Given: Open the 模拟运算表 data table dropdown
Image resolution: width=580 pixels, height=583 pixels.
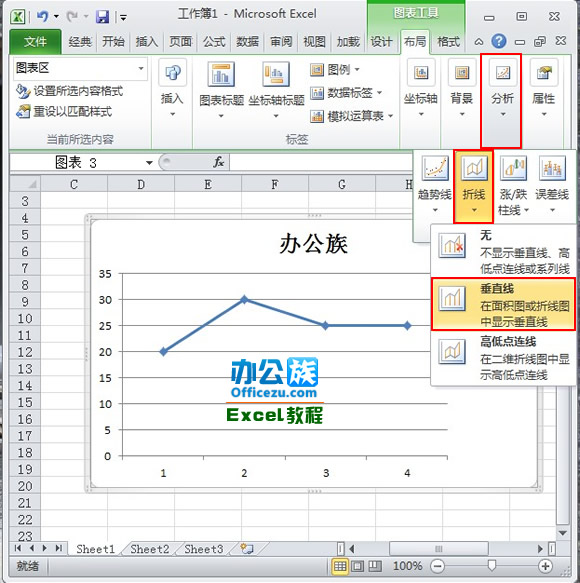Looking at the screenshot, I should click(352, 116).
